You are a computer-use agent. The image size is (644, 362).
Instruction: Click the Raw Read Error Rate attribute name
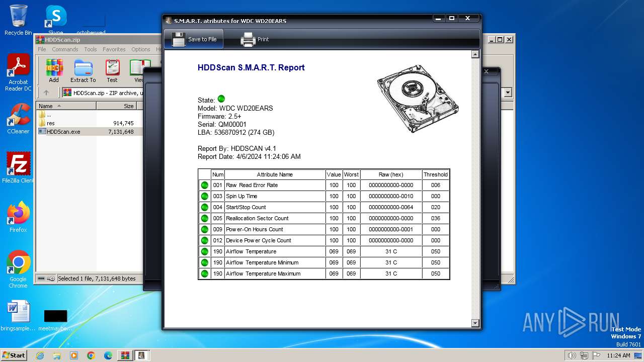(x=252, y=185)
